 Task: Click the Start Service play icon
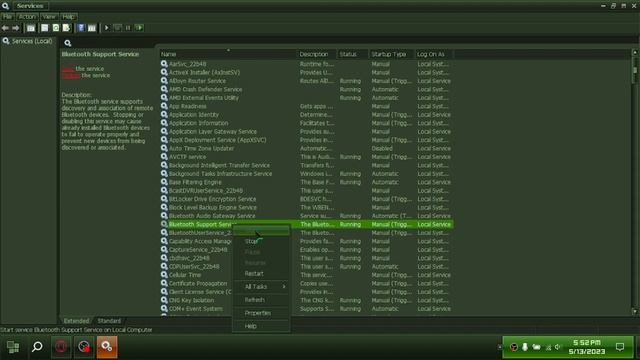[107, 28]
